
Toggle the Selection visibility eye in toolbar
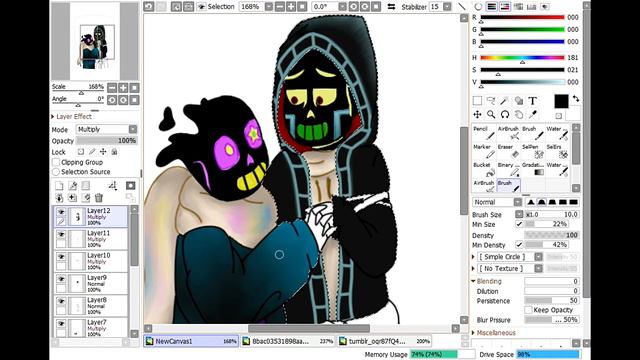pyautogui.click(x=201, y=7)
